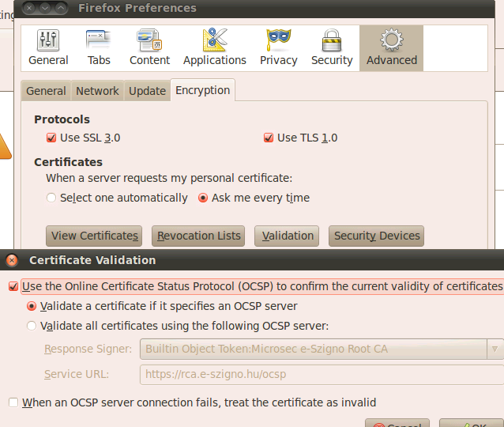Open the General preferences pane with sliders icon

click(48, 47)
